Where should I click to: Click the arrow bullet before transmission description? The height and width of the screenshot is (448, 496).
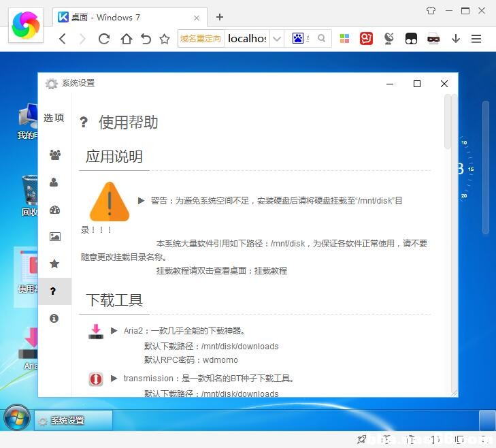[x=114, y=379]
